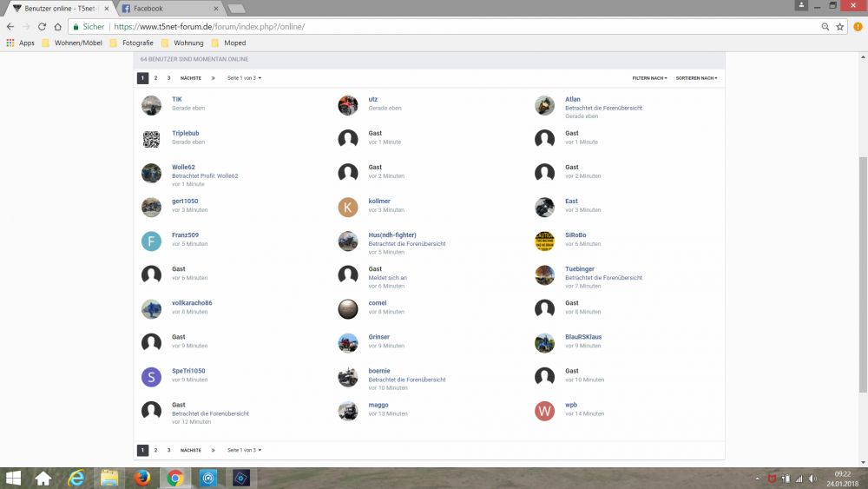The width and height of the screenshot is (868, 489).
Task: Open gert1050's profile link
Action: pyautogui.click(x=185, y=202)
